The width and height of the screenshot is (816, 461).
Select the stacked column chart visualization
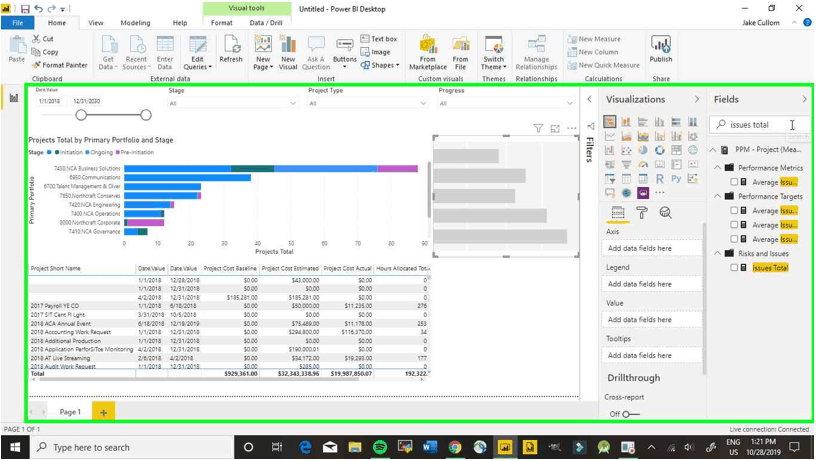click(626, 122)
